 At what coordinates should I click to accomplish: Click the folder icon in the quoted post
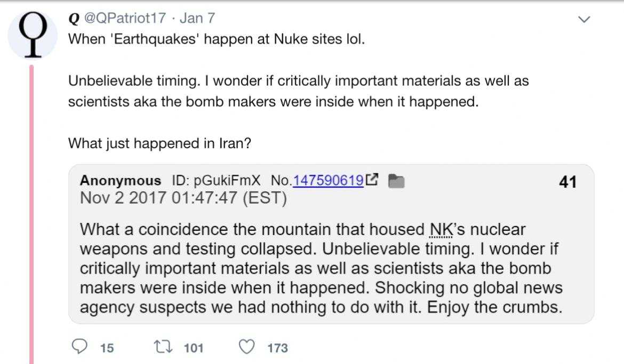pos(395,181)
